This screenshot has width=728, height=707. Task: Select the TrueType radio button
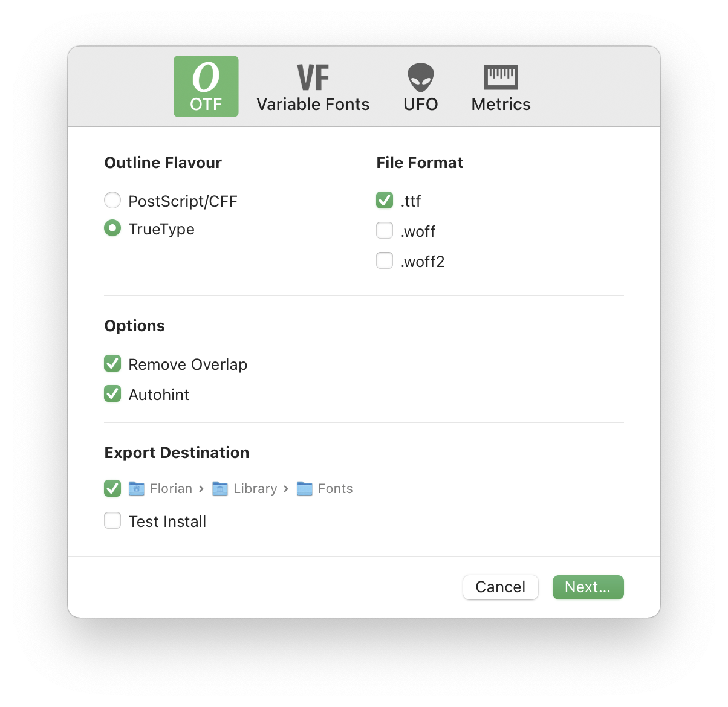tap(112, 228)
